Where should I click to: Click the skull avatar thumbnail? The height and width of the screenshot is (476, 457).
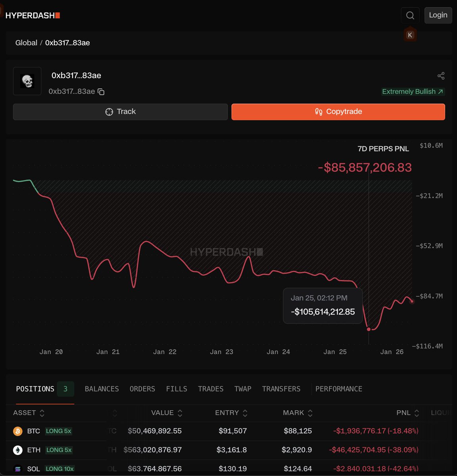click(27, 81)
